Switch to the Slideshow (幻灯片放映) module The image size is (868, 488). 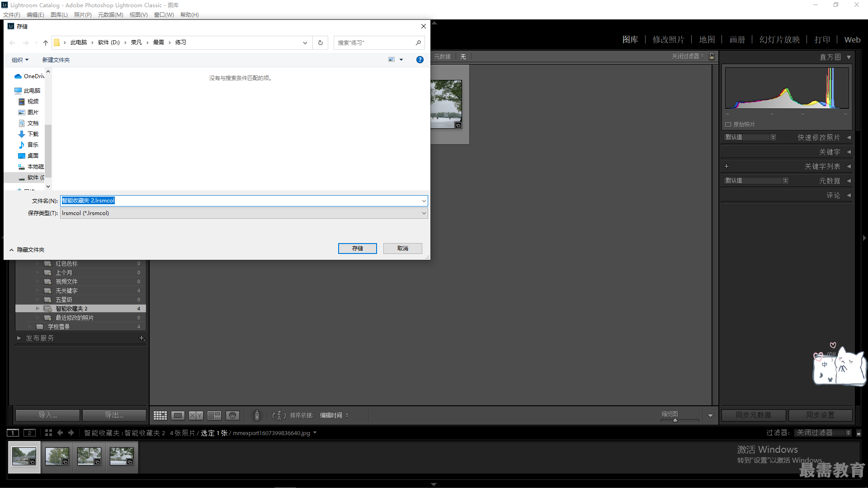point(779,39)
